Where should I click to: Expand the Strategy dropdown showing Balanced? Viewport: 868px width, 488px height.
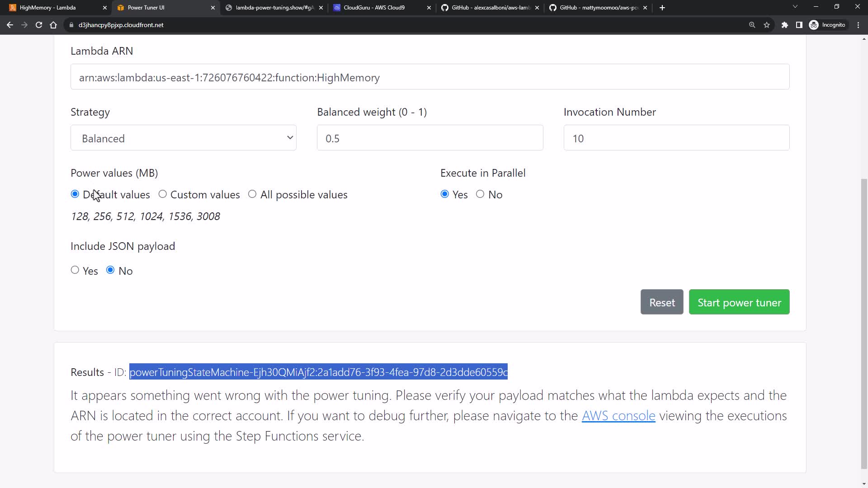pyautogui.click(x=183, y=138)
